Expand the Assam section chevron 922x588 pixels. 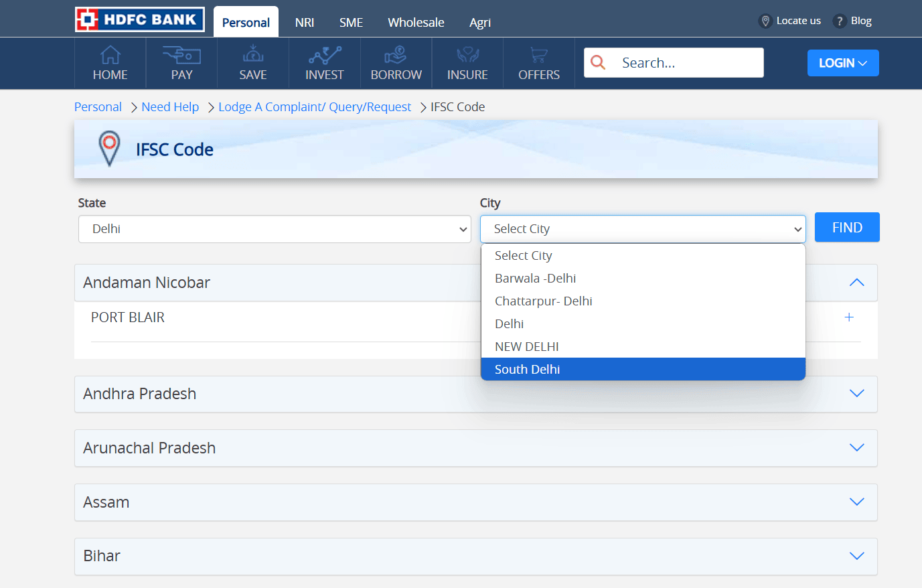(x=856, y=502)
